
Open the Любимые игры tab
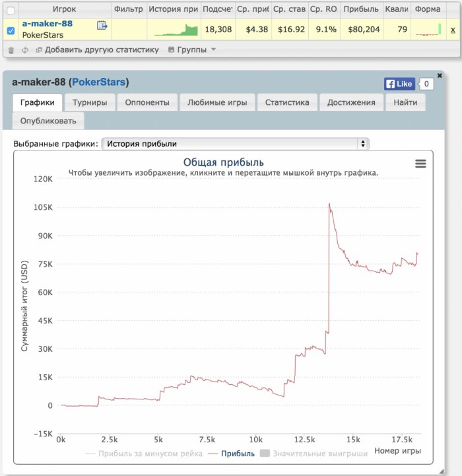coord(217,102)
